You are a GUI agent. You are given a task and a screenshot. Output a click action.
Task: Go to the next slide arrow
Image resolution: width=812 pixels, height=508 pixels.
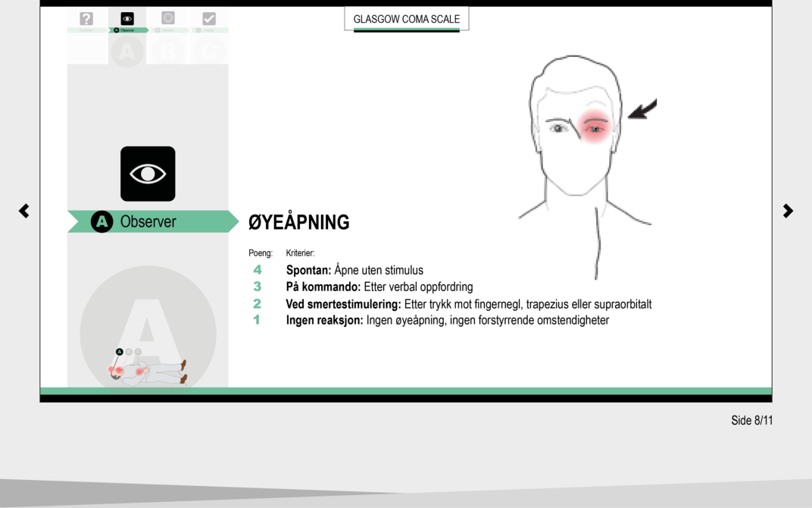click(788, 211)
